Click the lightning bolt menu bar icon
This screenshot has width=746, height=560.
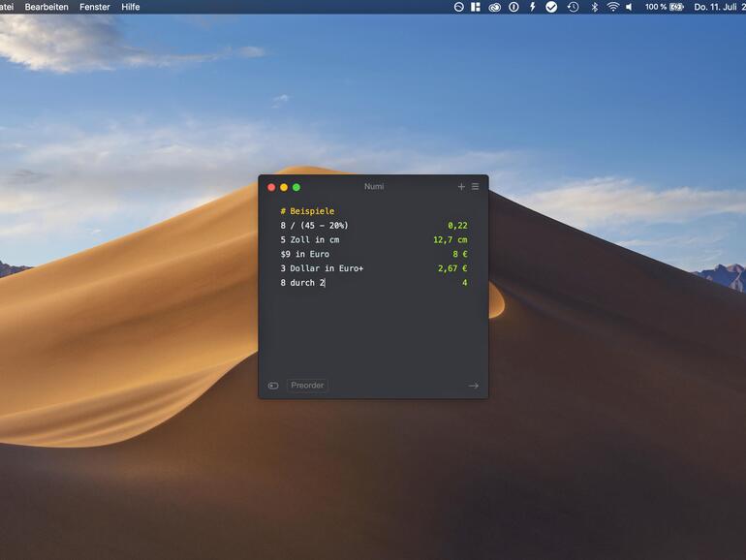click(x=532, y=7)
